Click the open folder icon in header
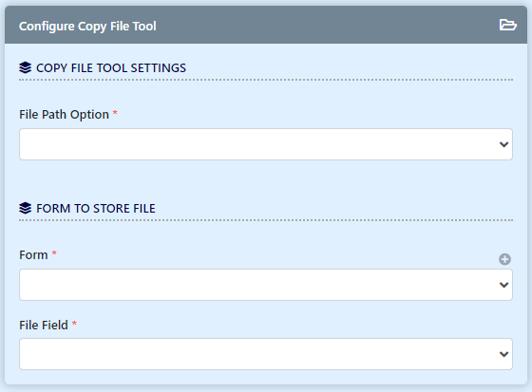The width and height of the screenshot is (532, 392). [x=508, y=25]
